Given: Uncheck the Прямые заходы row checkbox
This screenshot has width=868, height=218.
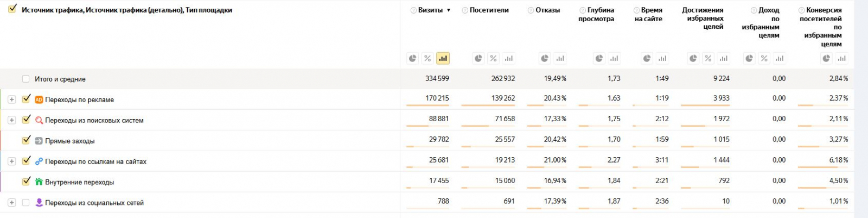Looking at the screenshot, I should [26, 140].
